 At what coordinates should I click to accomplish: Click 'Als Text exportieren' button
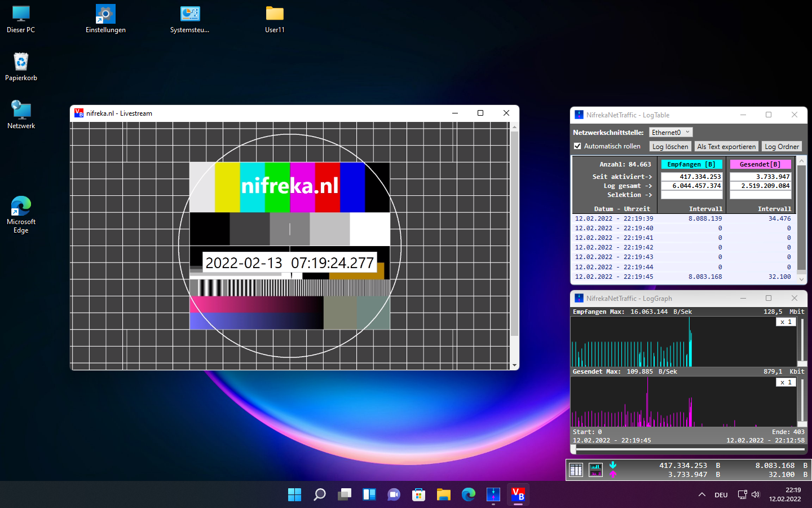tap(726, 146)
